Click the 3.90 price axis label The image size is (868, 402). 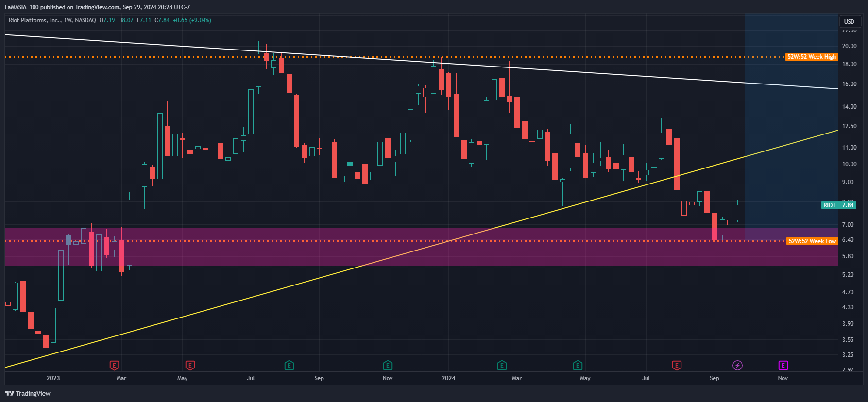coord(848,324)
